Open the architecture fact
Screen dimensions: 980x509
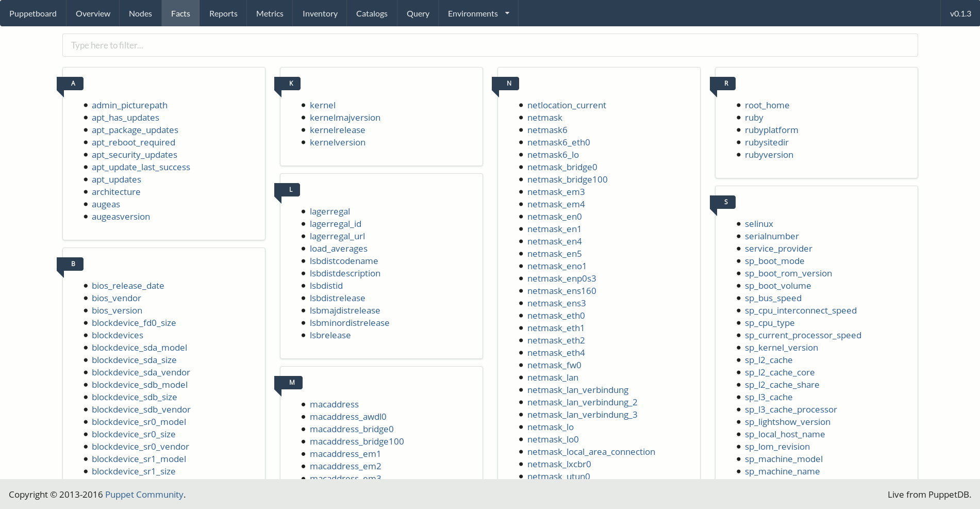pyautogui.click(x=116, y=192)
